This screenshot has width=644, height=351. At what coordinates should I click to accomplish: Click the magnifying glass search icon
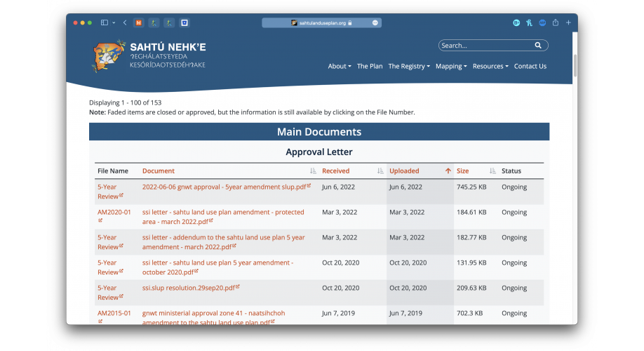(x=538, y=45)
